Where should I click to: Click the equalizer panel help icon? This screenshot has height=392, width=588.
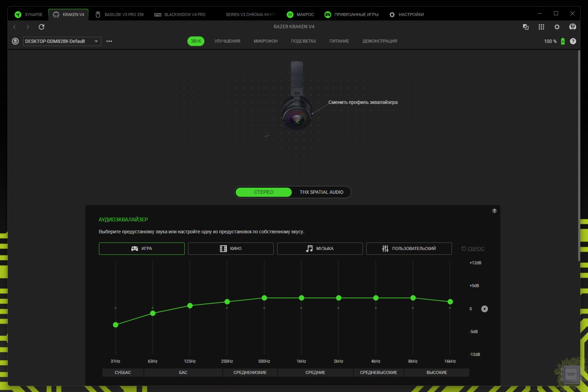[x=494, y=211]
